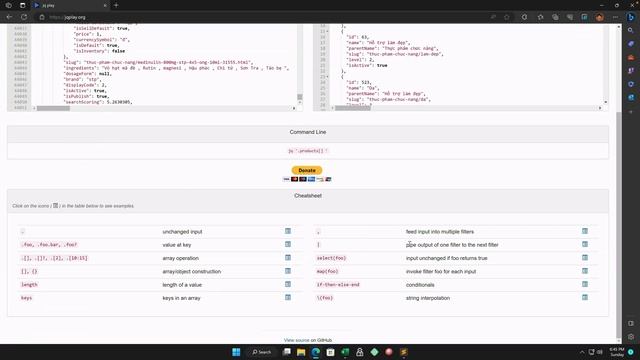Switch to the jq play browser tab
The height and width of the screenshot is (360, 640).
coord(69,5)
